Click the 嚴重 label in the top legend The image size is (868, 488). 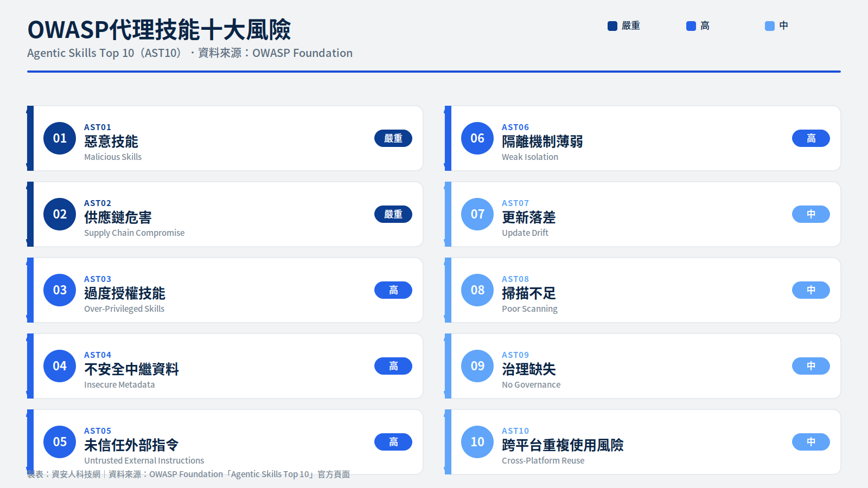tap(631, 25)
